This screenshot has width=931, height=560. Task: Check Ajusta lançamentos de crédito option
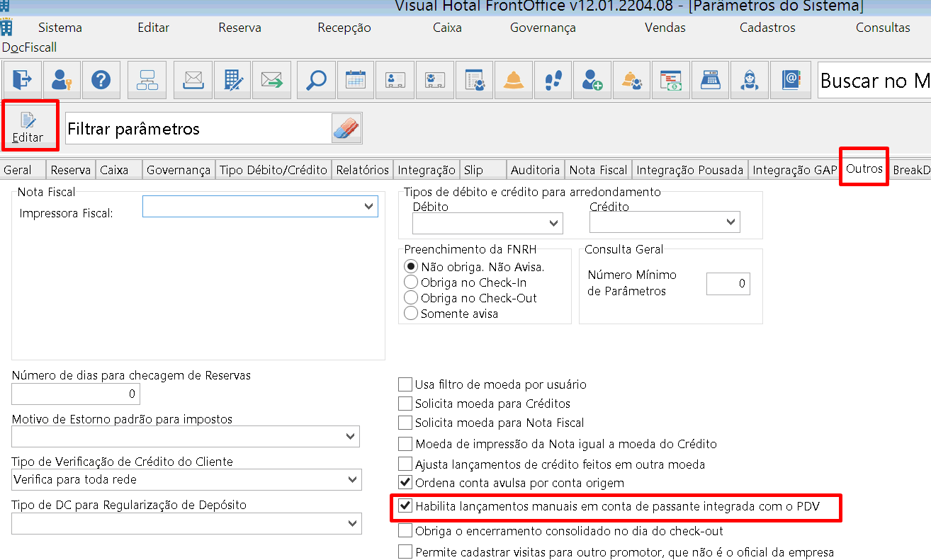[x=405, y=464]
